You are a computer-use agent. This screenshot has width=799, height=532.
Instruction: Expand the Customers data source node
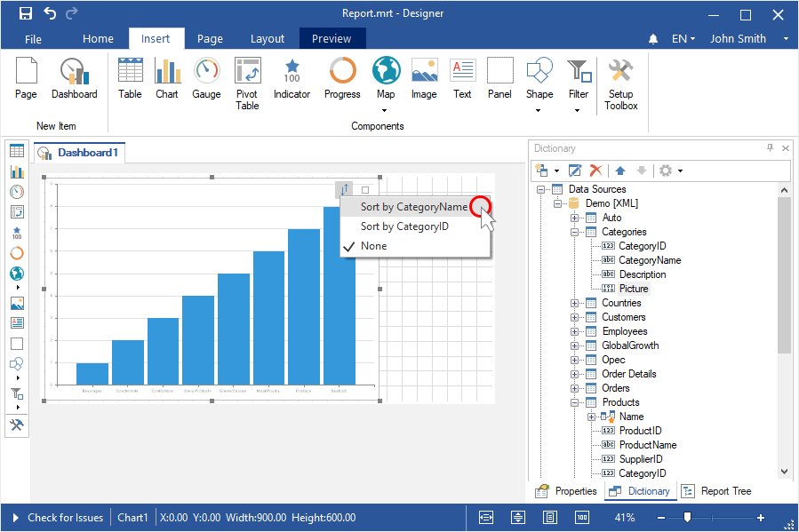[575, 317]
